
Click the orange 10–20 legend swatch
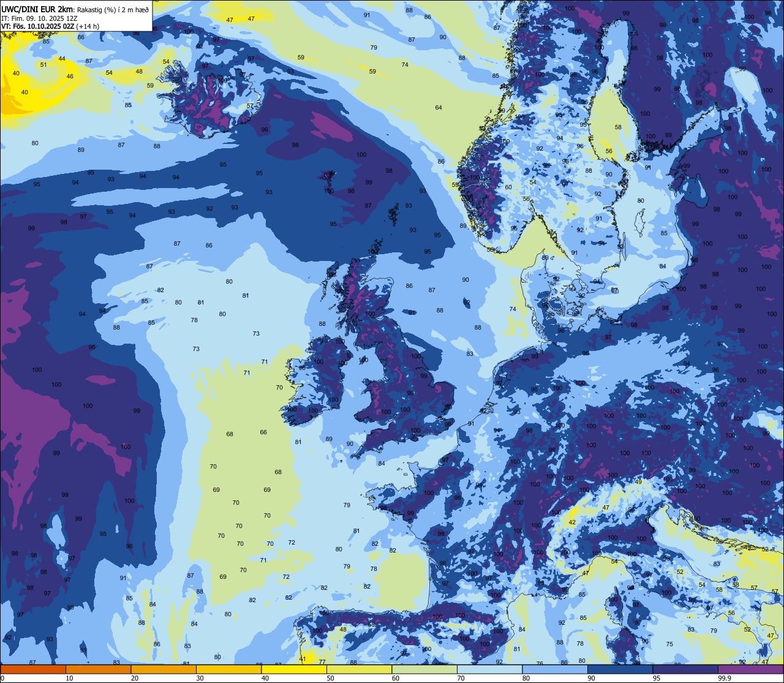(x=99, y=669)
